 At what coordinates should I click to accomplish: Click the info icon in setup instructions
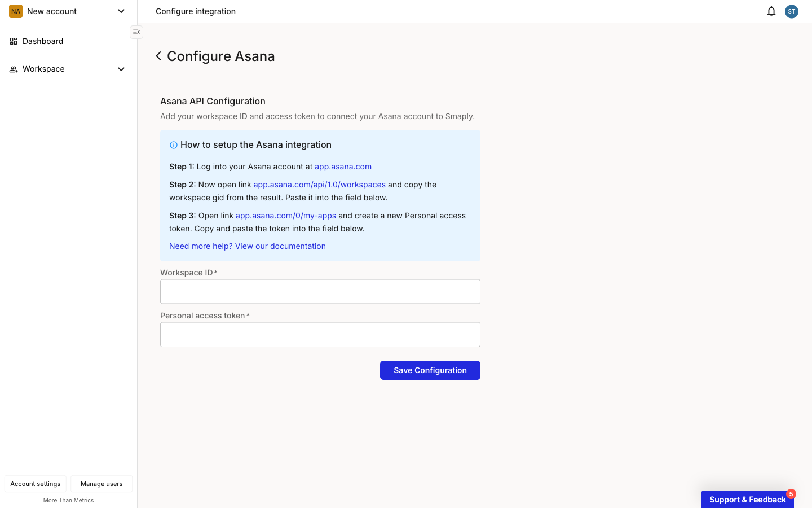174,145
